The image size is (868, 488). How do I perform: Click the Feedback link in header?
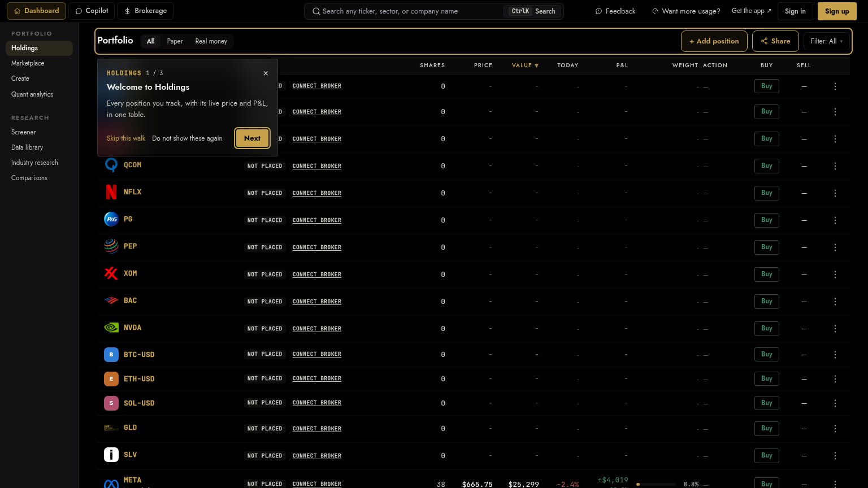pyautogui.click(x=615, y=11)
